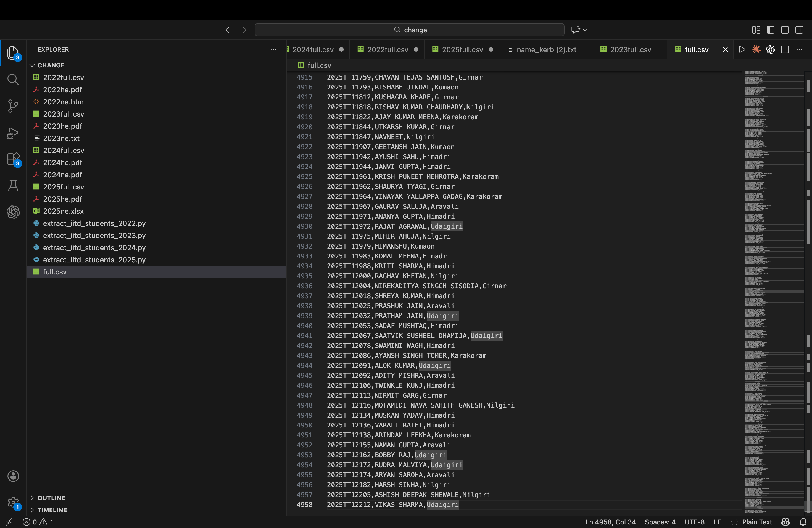Click the command center search field
Screen dimensions: 812x528
point(409,30)
